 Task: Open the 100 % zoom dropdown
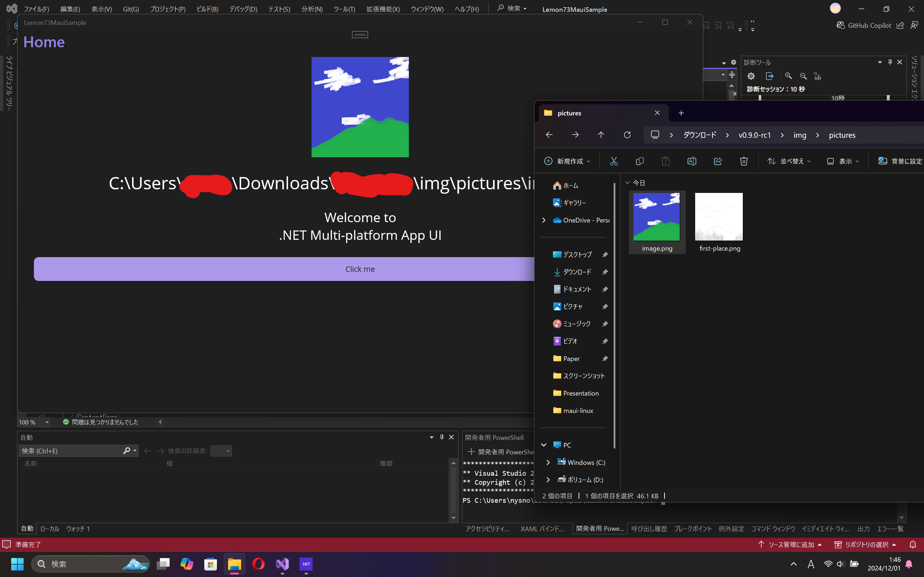tap(47, 422)
